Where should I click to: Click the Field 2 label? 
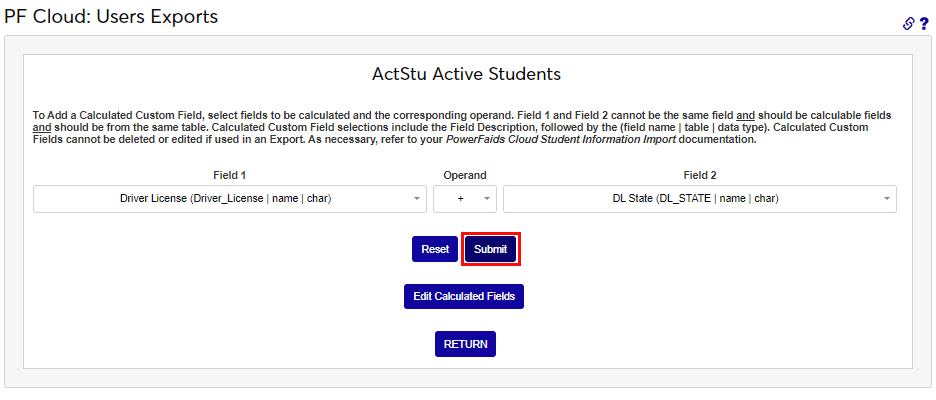[x=700, y=175]
